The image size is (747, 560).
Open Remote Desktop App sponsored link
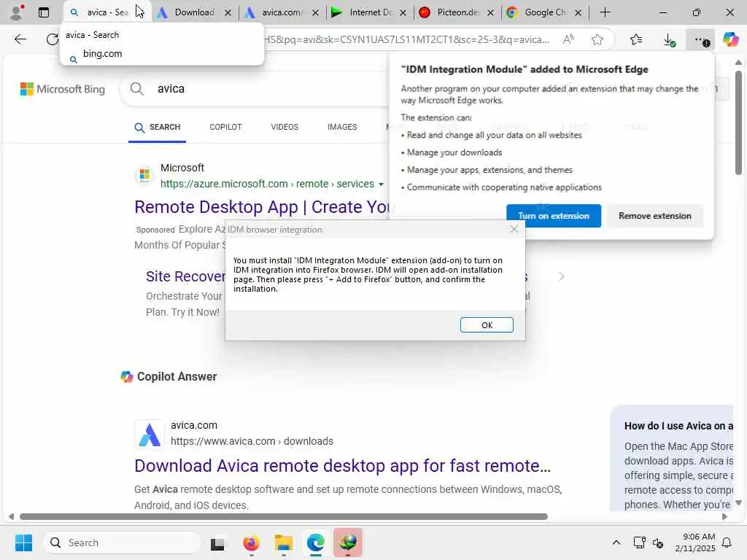click(x=262, y=207)
